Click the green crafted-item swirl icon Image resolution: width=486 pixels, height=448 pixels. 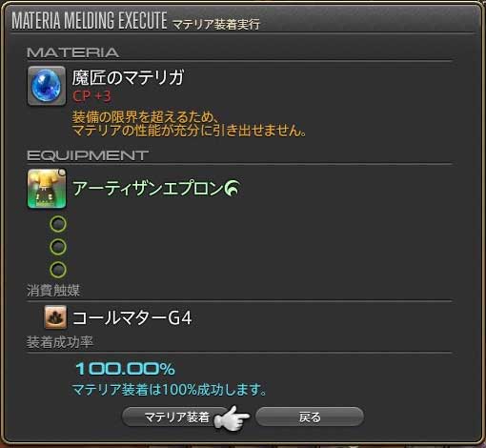232,188
